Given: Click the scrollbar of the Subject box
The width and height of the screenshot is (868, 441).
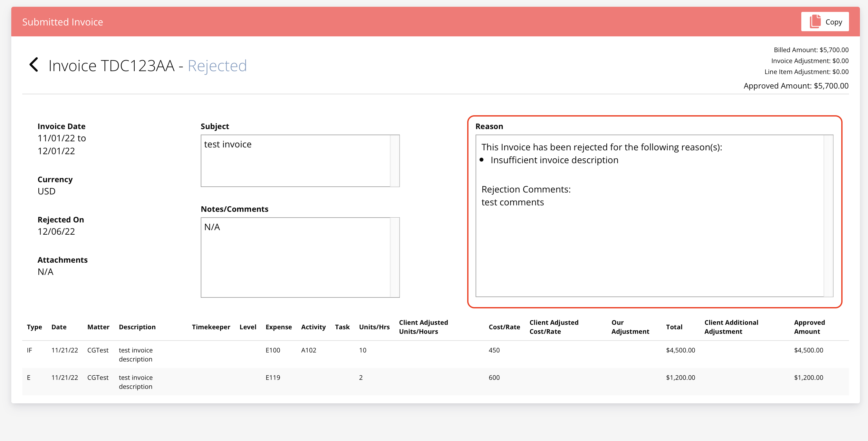Looking at the screenshot, I should 395,161.
